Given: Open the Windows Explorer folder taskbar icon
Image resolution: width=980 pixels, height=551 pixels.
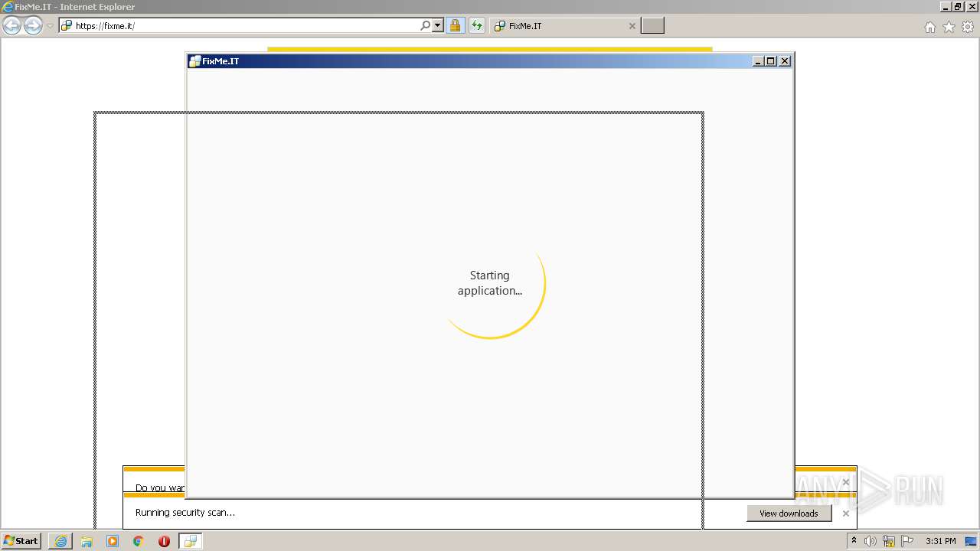Looking at the screenshot, I should point(87,541).
